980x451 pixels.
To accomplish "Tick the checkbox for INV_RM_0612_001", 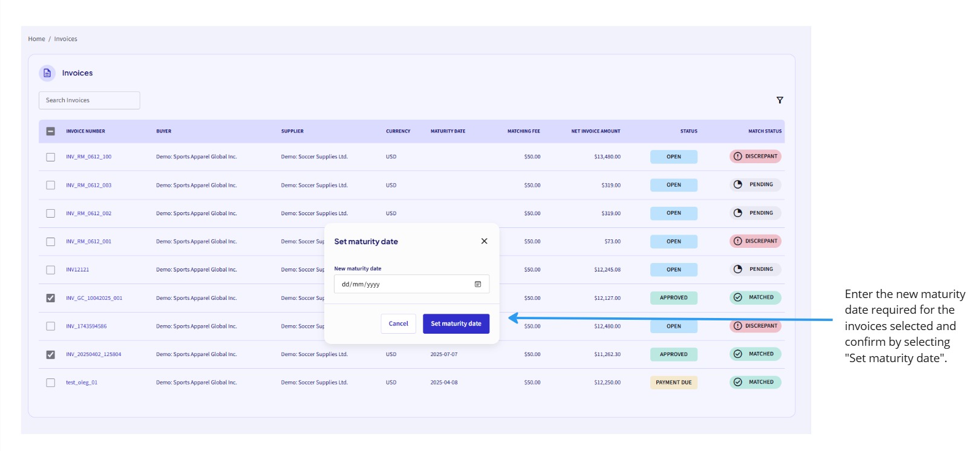I will coord(51,242).
